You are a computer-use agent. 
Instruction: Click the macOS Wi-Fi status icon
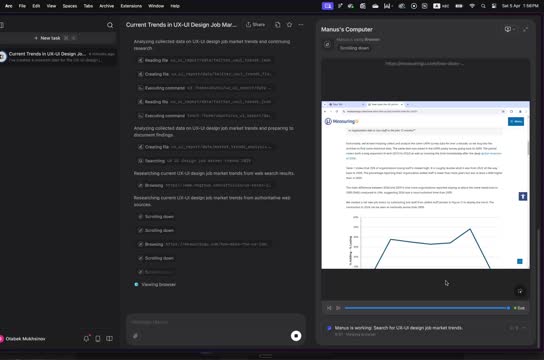(472, 6)
